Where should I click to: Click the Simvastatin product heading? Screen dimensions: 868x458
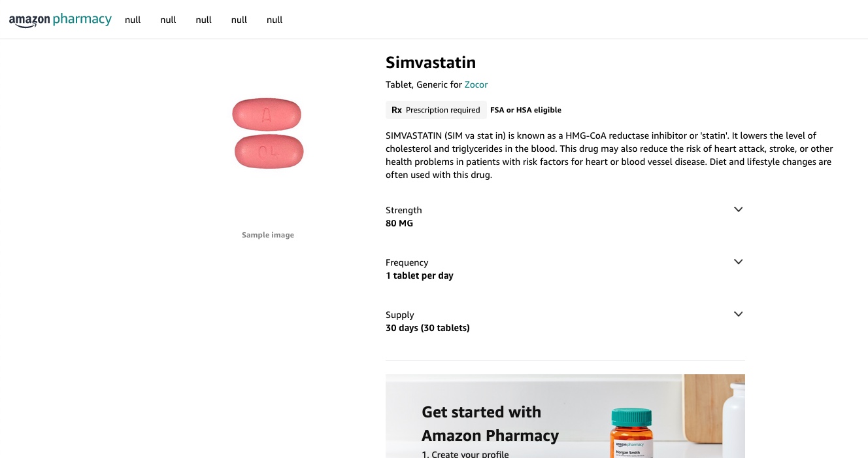431,63
